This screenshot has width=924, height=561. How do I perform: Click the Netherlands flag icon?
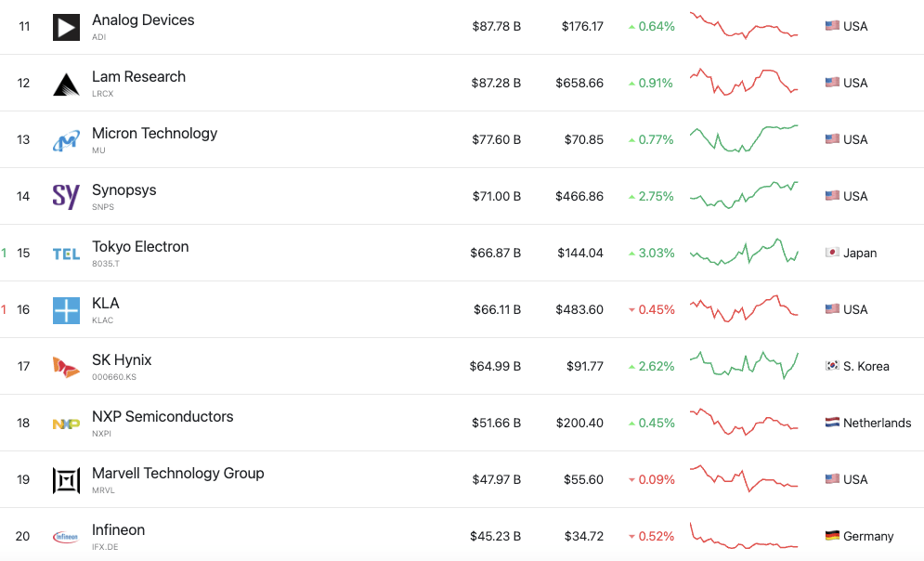(x=832, y=422)
